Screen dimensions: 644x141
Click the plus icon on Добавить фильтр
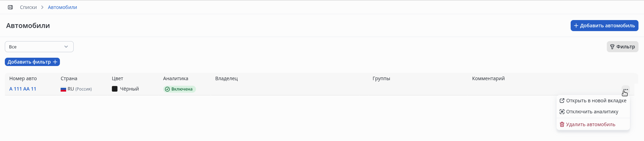click(55, 62)
